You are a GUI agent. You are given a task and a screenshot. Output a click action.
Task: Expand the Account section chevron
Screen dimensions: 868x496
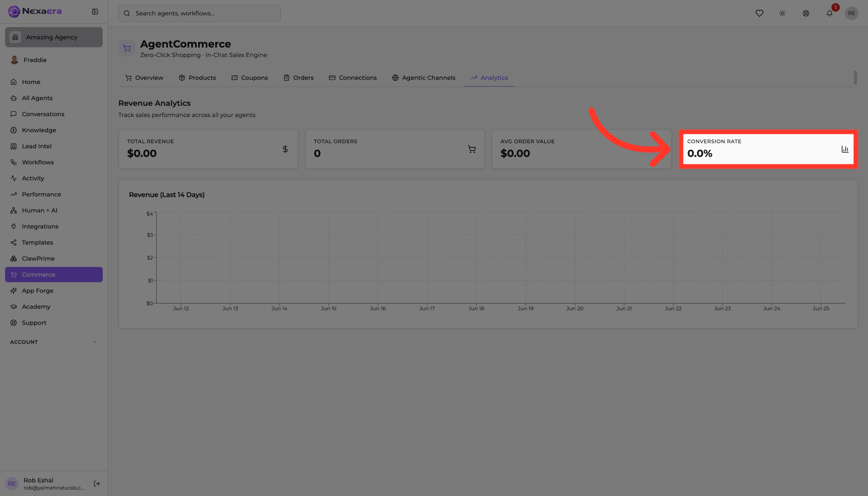95,342
